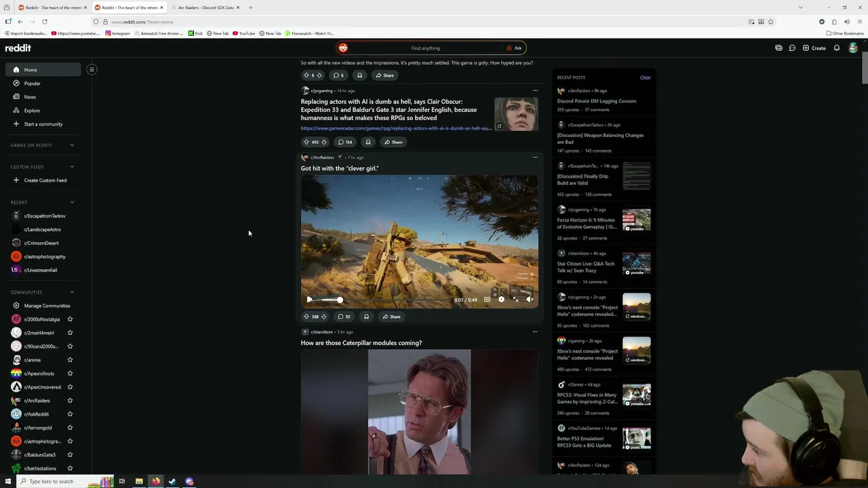Bookmark this page with the star icon
868x488 pixels.
[770, 22]
